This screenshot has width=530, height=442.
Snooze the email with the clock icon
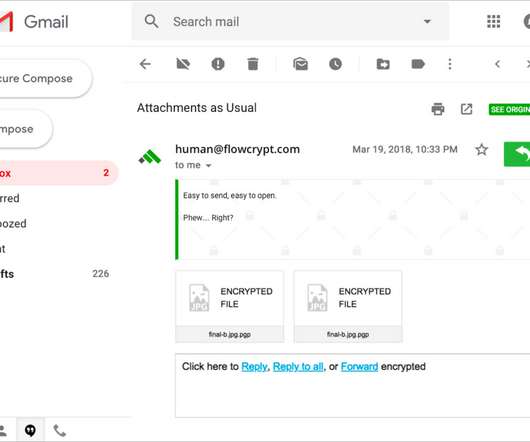coord(335,64)
